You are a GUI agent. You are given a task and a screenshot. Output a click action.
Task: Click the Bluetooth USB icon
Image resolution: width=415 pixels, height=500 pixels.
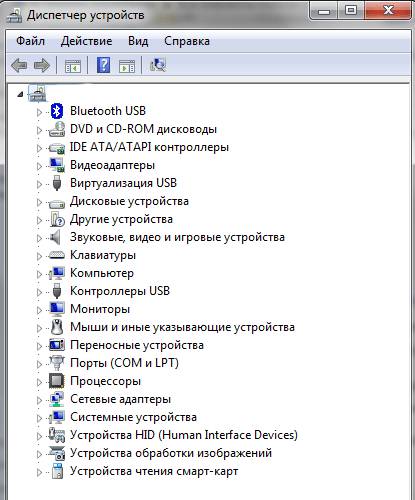[57, 111]
